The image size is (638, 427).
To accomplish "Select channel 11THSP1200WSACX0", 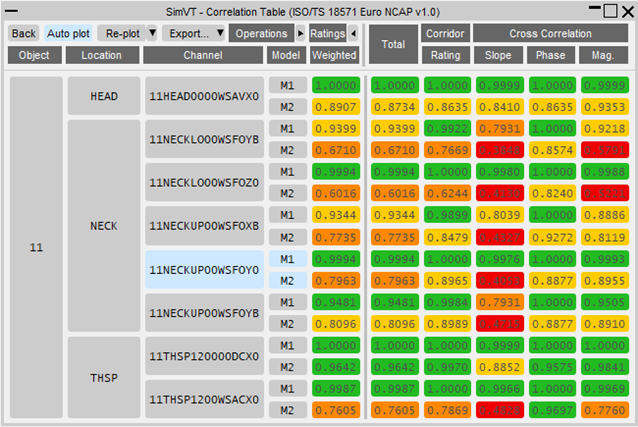I will click(204, 399).
